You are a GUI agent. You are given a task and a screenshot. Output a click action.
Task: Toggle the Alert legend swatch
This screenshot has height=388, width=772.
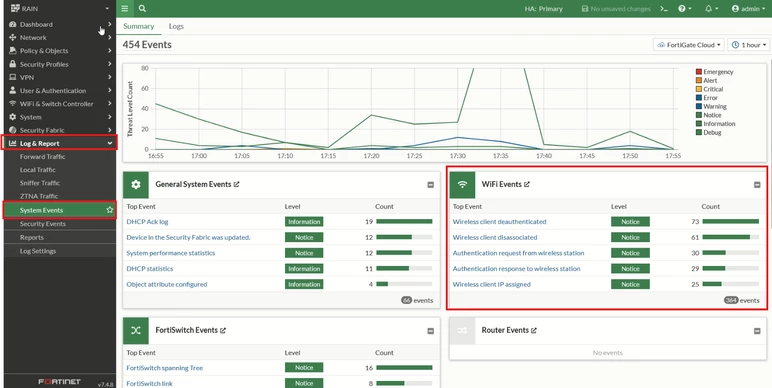[698, 81]
